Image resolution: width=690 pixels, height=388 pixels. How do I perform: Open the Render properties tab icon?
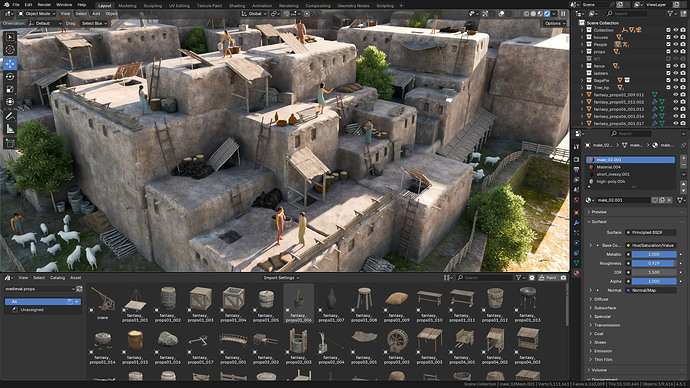576,159
